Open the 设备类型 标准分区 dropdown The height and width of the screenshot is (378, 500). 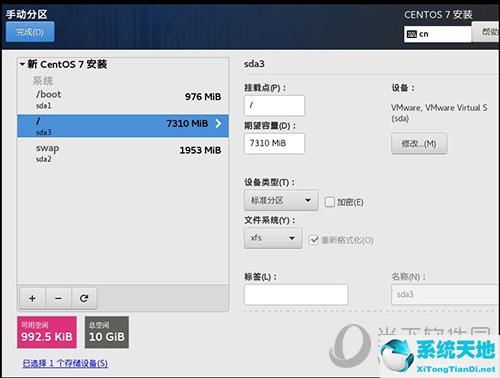click(x=281, y=200)
